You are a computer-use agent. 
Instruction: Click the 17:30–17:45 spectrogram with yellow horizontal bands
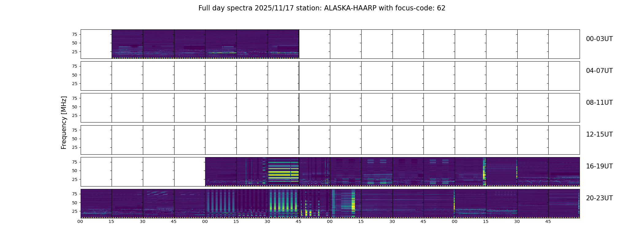point(283,172)
